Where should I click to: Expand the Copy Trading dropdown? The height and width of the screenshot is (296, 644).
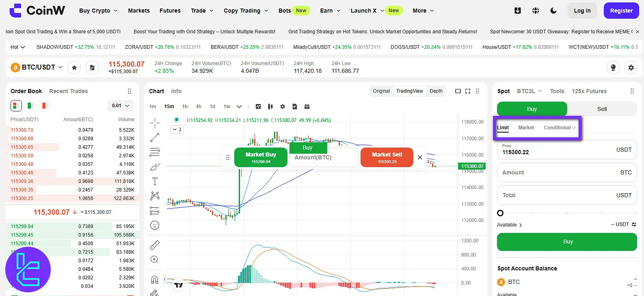(x=246, y=11)
